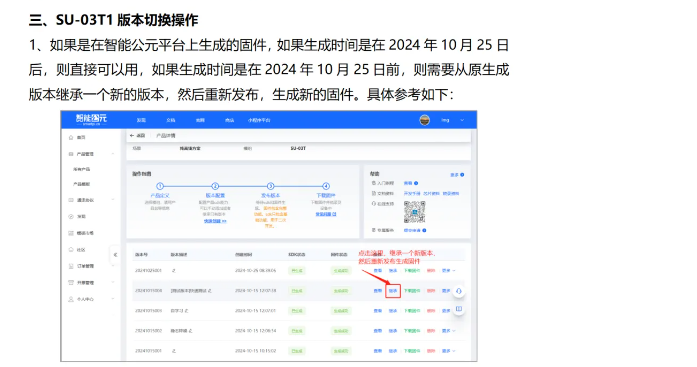Click the QR code in the help panel
Screen dimensions: 697x367
click(x=415, y=211)
